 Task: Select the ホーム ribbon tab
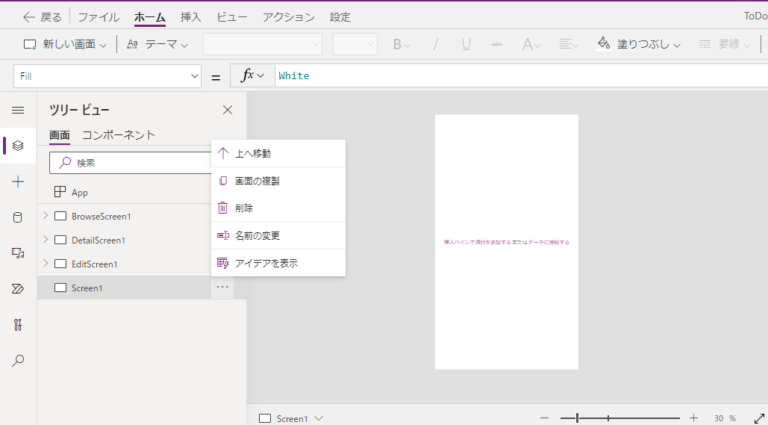(149, 17)
